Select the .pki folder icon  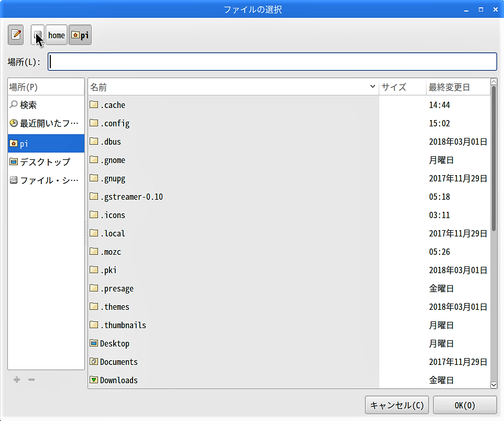(x=94, y=269)
